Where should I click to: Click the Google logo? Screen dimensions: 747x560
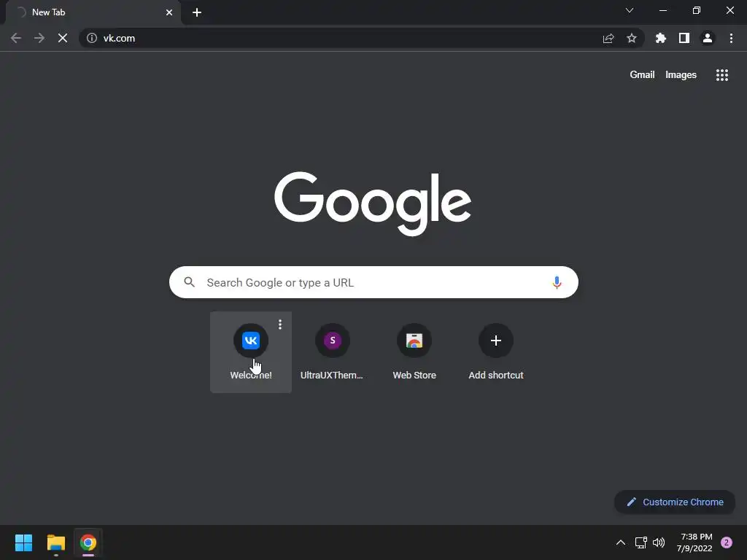tap(373, 204)
